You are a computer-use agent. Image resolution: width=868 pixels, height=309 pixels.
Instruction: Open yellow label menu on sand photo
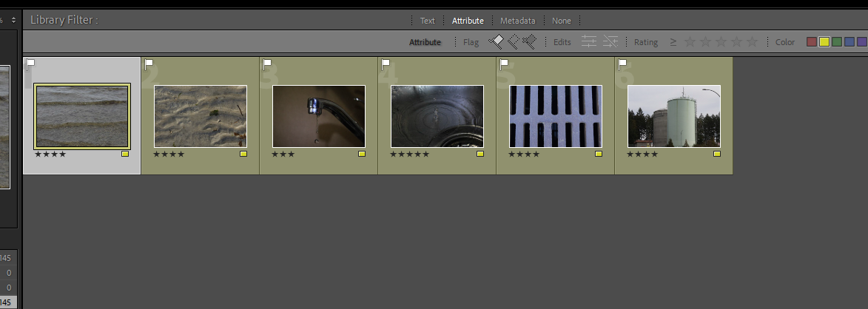243,154
